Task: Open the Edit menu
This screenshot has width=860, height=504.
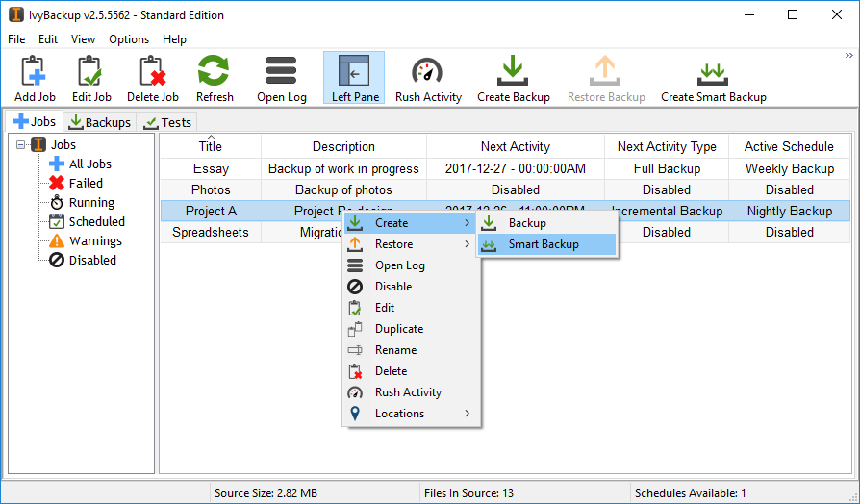Action: 48,39
